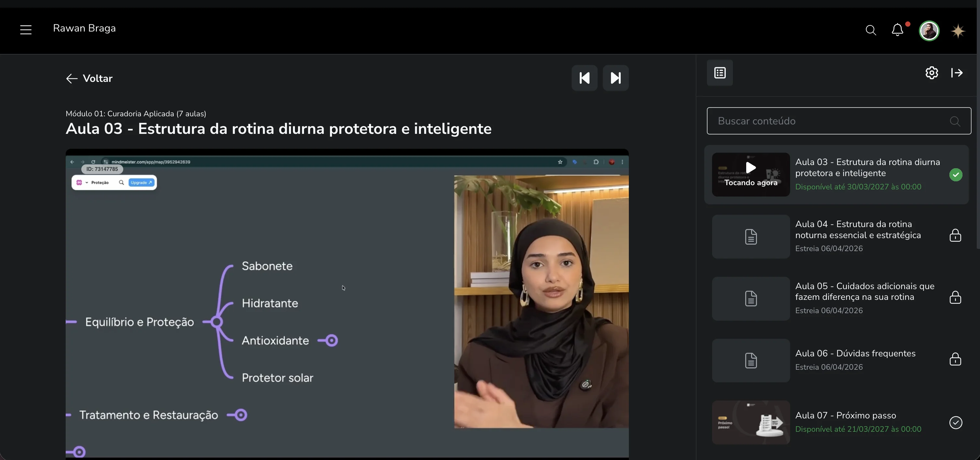Click the Aula 03 Tocando agora thumbnail

coord(750,175)
